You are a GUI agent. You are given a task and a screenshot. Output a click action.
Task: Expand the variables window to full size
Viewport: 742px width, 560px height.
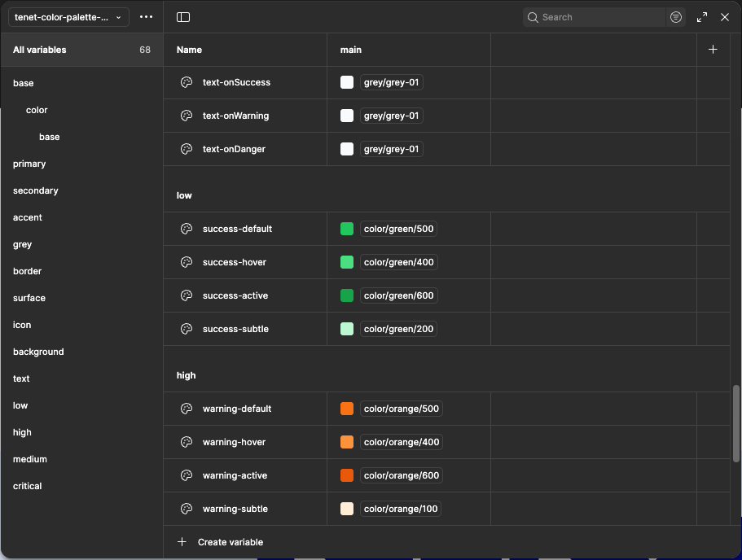point(702,17)
